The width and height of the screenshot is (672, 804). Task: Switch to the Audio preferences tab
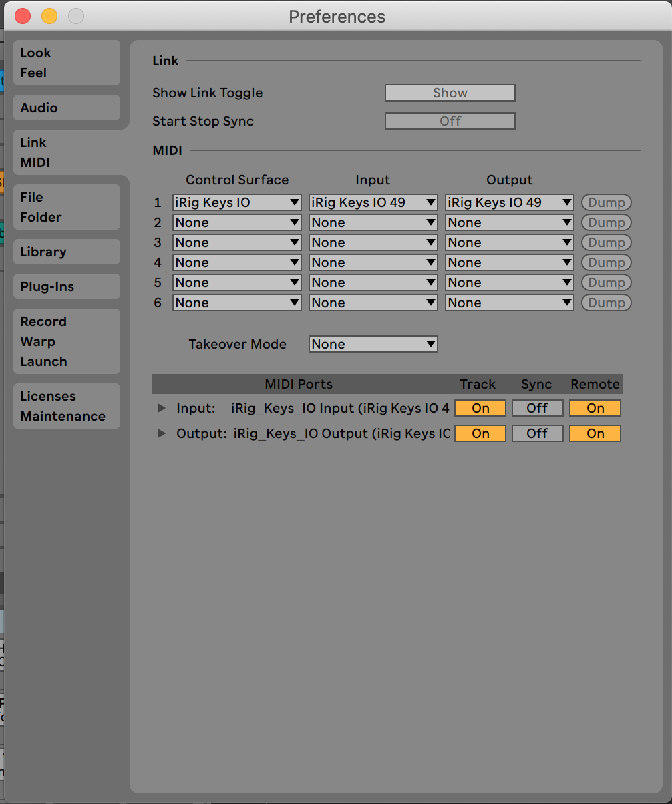[66, 108]
